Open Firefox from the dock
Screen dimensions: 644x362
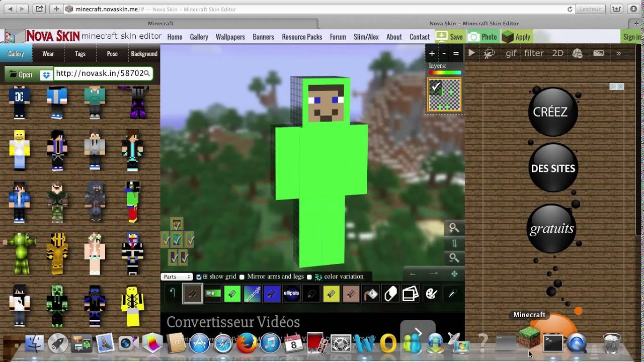click(x=247, y=343)
